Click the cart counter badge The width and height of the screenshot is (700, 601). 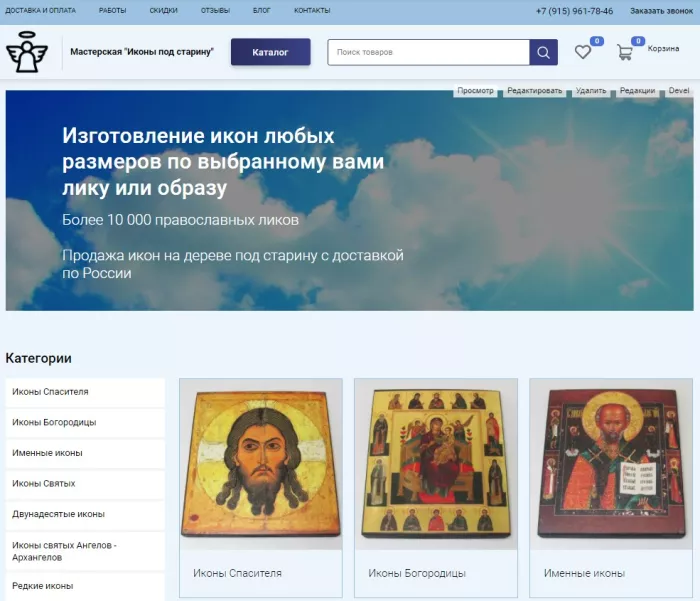tap(638, 41)
